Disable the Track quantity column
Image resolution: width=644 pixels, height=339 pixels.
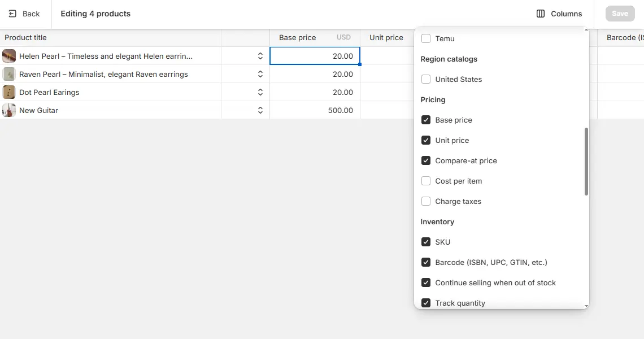[x=425, y=303]
